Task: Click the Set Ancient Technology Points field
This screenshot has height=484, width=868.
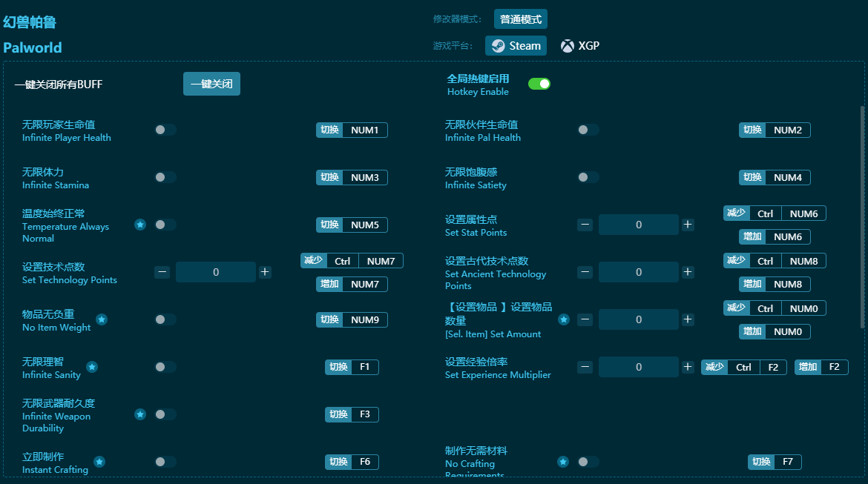Action: click(x=638, y=271)
